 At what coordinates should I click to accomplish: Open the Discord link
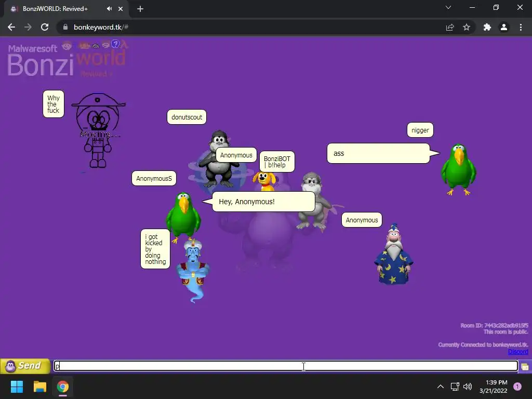point(518,352)
